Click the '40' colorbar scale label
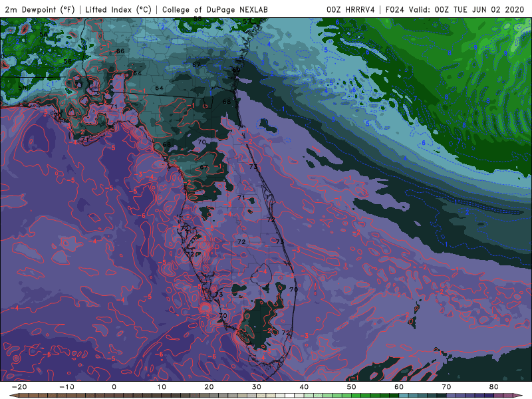This screenshot has width=532, height=399. point(304,387)
